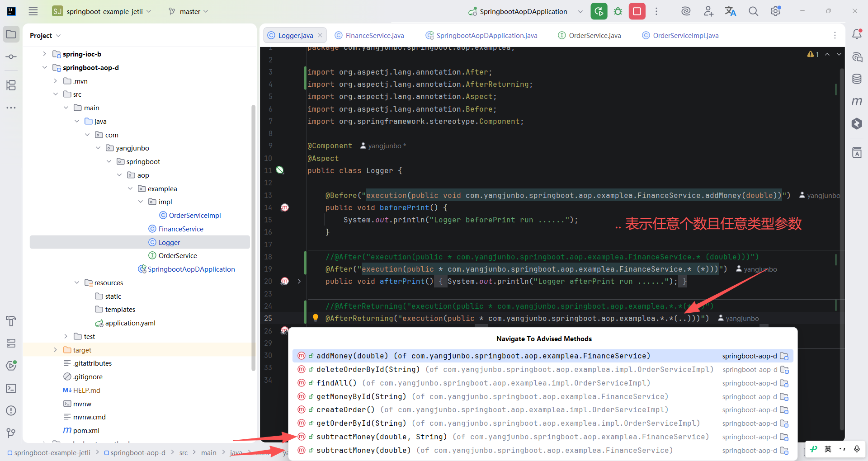Open the Structure tool window

[11, 85]
